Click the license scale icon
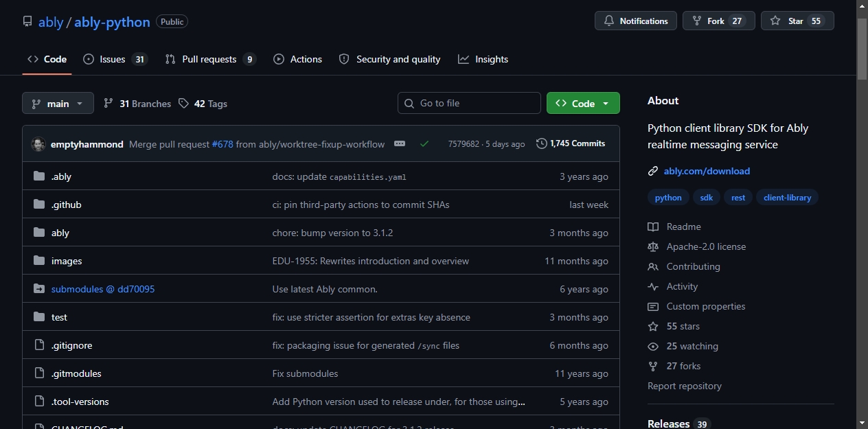 pos(653,246)
